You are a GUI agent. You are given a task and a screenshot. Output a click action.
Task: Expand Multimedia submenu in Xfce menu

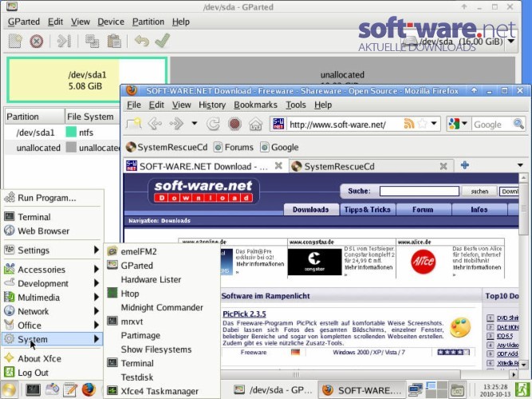coord(53,298)
